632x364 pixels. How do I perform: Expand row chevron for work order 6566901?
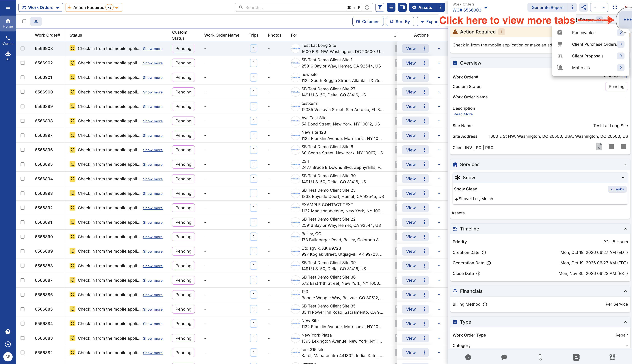click(x=439, y=78)
